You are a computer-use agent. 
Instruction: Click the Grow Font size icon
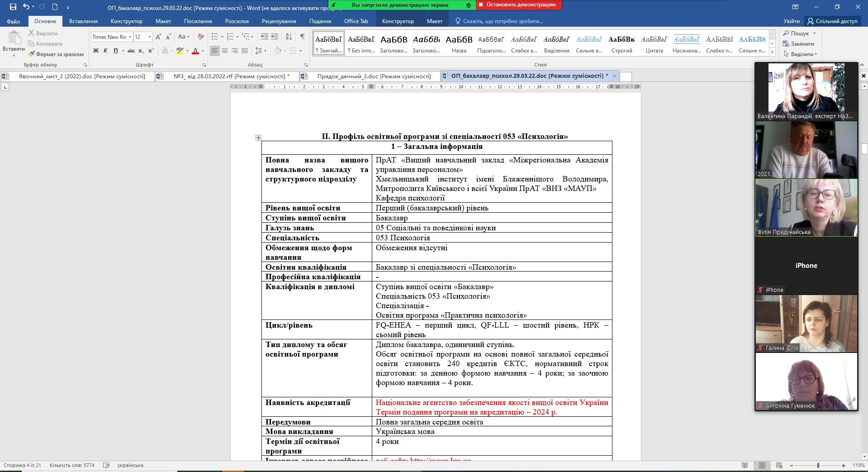pos(158,37)
